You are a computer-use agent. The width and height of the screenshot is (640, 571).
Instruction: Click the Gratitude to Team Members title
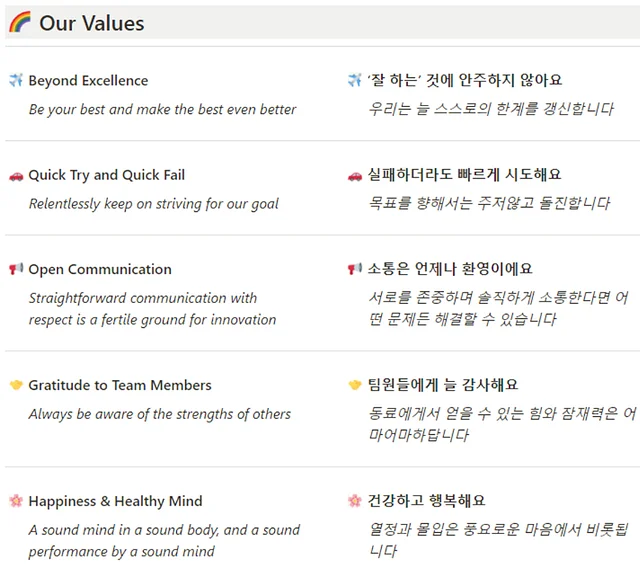120,385
